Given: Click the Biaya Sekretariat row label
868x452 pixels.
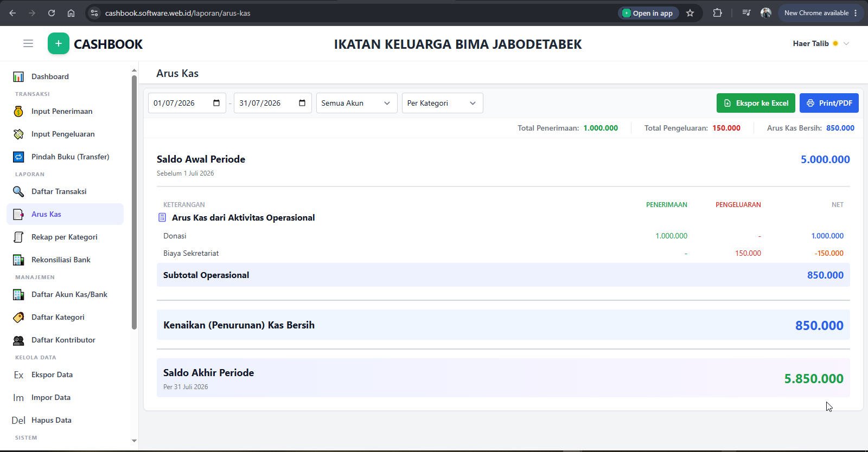Looking at the screenshot, I should point(191,253).
